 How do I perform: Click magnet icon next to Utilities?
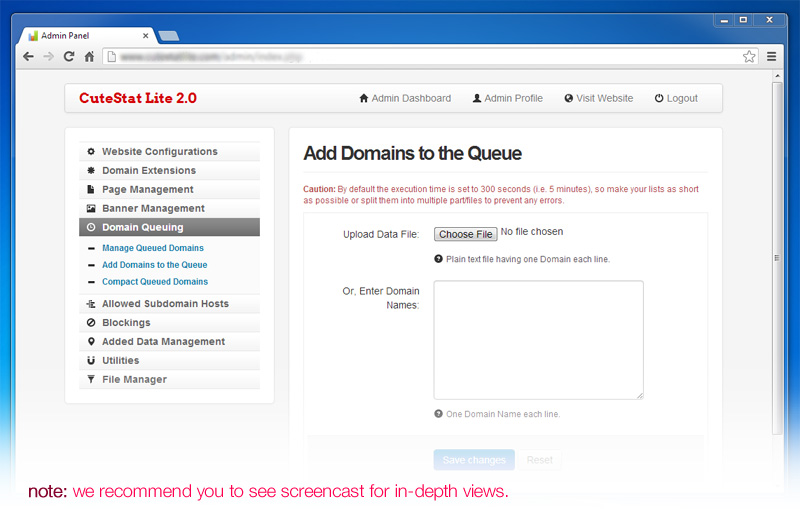[91, 360]
